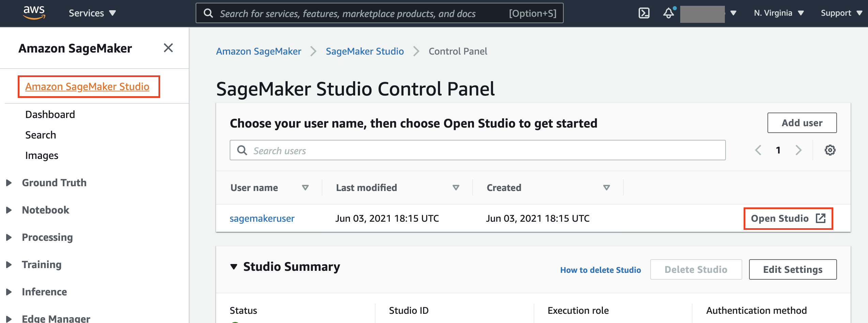Sort users by Last modified column
868x323 pixels.
tap(456, 188)
